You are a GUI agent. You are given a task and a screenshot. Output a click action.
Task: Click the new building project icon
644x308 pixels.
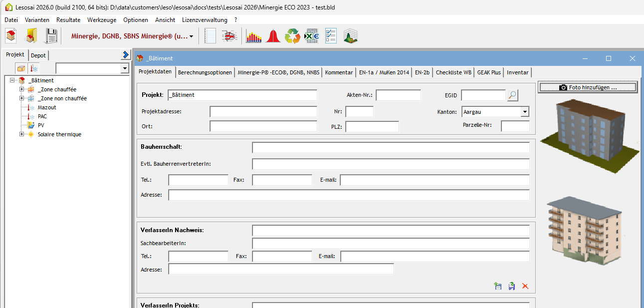point(11,36)
